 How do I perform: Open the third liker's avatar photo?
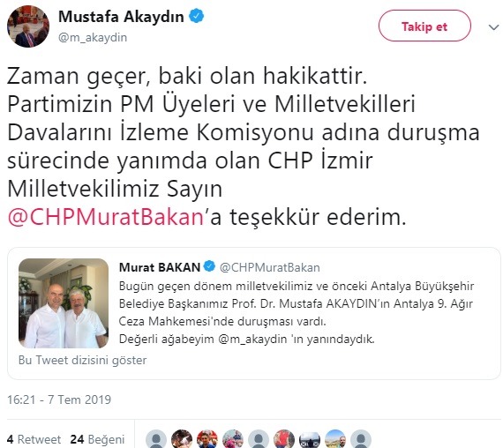(x=207, y=439)
